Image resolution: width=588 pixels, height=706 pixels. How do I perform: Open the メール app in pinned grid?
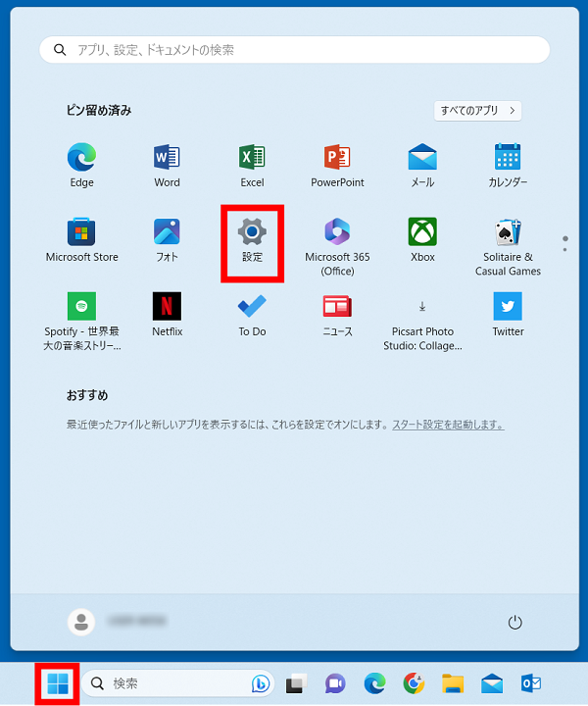422,166
